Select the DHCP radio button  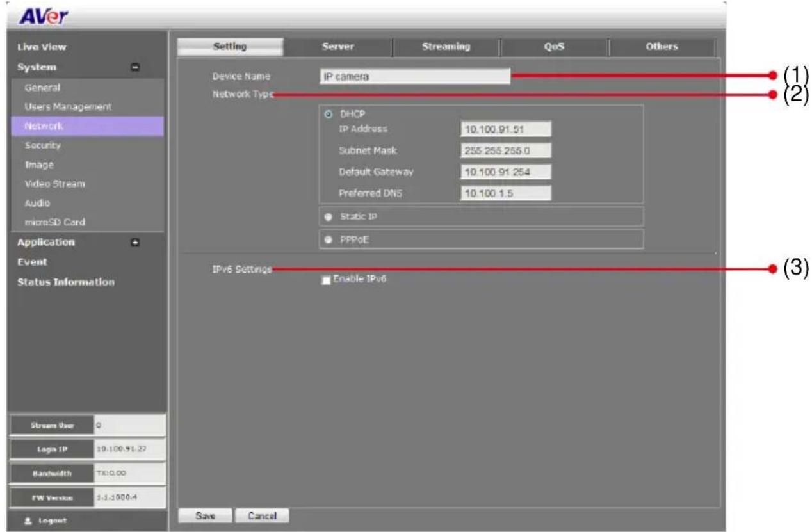tap(329, 115)
